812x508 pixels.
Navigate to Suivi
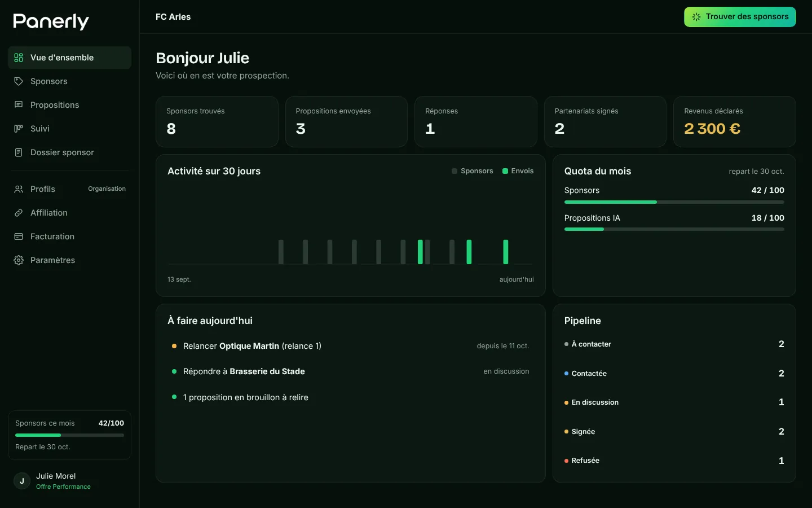(69, 129)
